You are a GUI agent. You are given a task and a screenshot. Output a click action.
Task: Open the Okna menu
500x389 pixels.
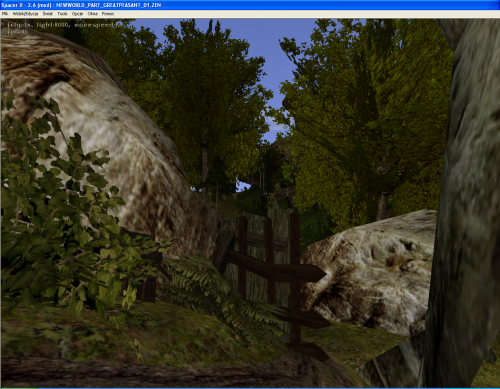93,14
